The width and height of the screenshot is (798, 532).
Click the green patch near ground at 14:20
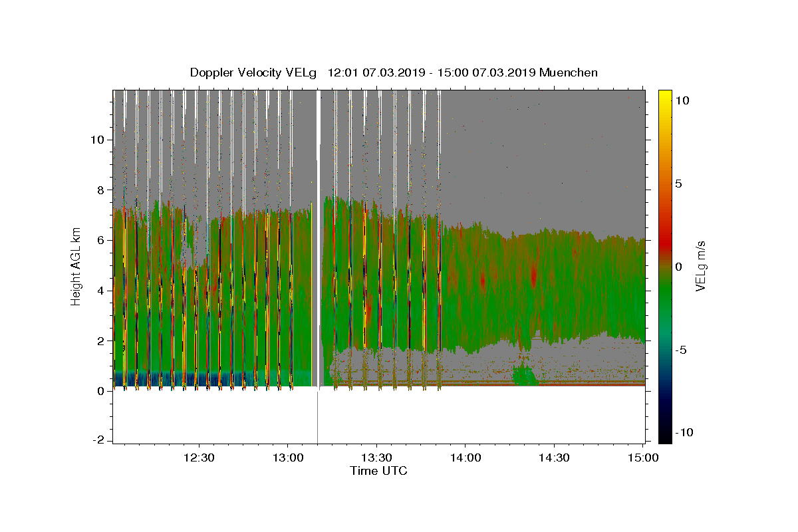click(525, 376)
